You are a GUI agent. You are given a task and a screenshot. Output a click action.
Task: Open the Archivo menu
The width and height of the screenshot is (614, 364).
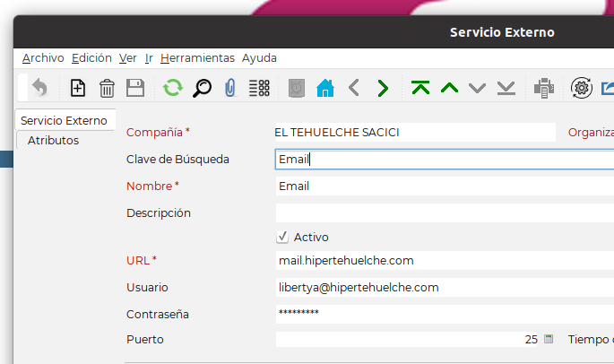(43, 58)
